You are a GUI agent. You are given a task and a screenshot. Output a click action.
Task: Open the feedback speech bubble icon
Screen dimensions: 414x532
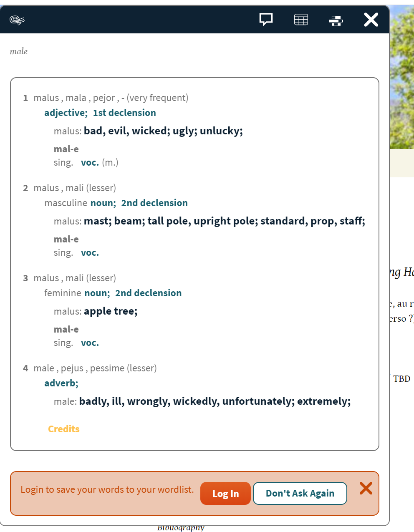click(265, 19)
